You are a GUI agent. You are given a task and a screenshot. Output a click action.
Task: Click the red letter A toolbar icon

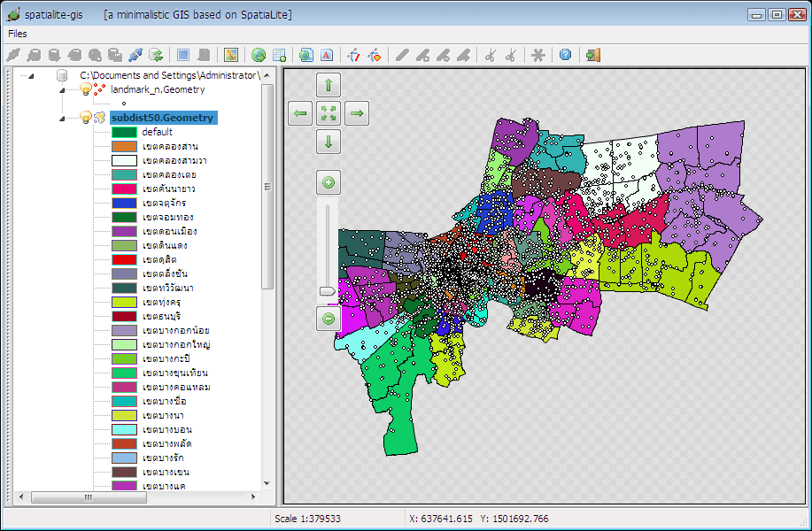pos(327,55)
